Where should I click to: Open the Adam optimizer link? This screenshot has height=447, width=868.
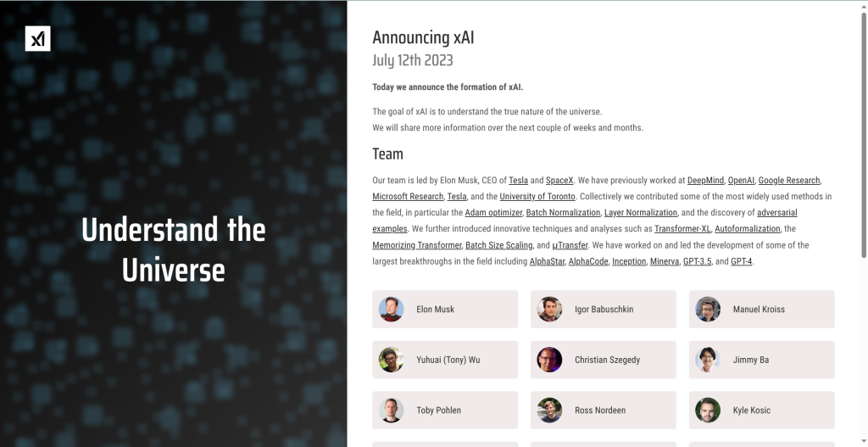pos(493,213)
